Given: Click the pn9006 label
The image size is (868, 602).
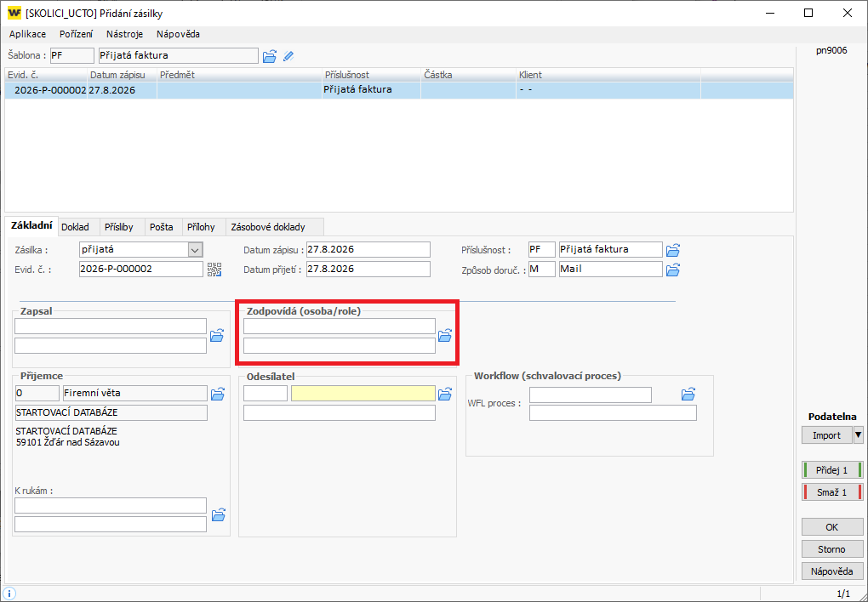Looking at the screenshot, I should click(x=831, y=50).
